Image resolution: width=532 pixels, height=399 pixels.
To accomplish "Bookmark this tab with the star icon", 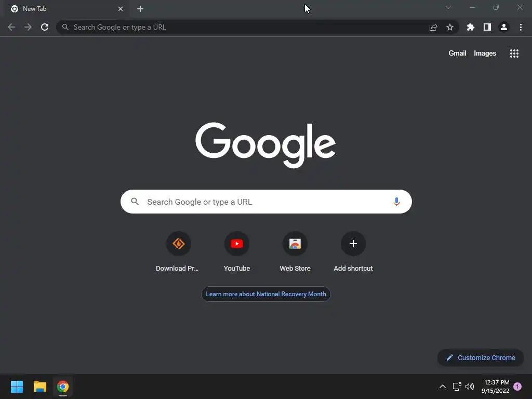I will point(450,27).
